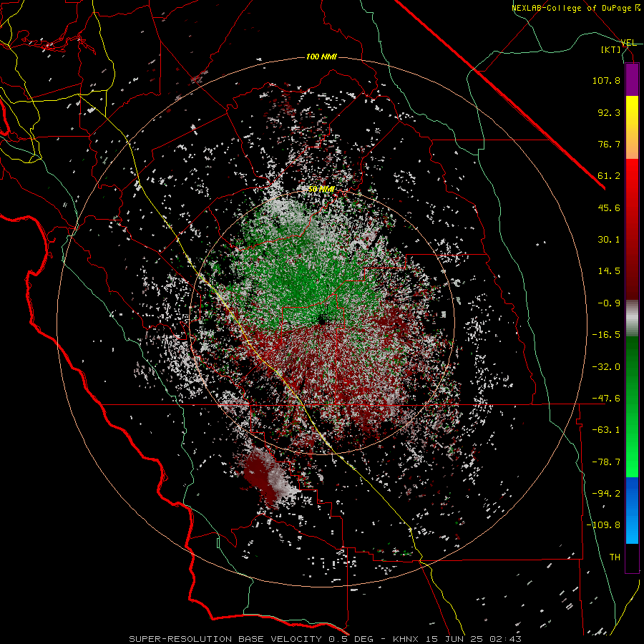Click the [KT] units label
644x644 pixels.
tap(611, 49)
